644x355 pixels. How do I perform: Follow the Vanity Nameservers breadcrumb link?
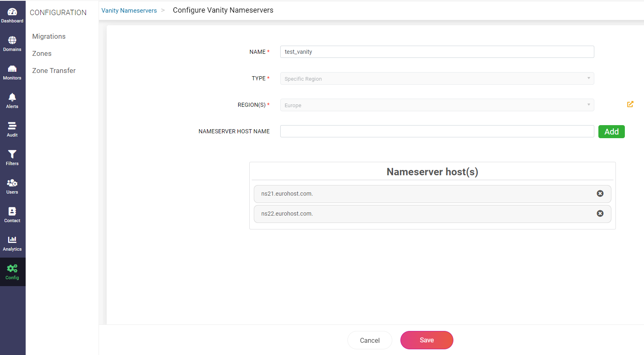(x=129, y=11)
